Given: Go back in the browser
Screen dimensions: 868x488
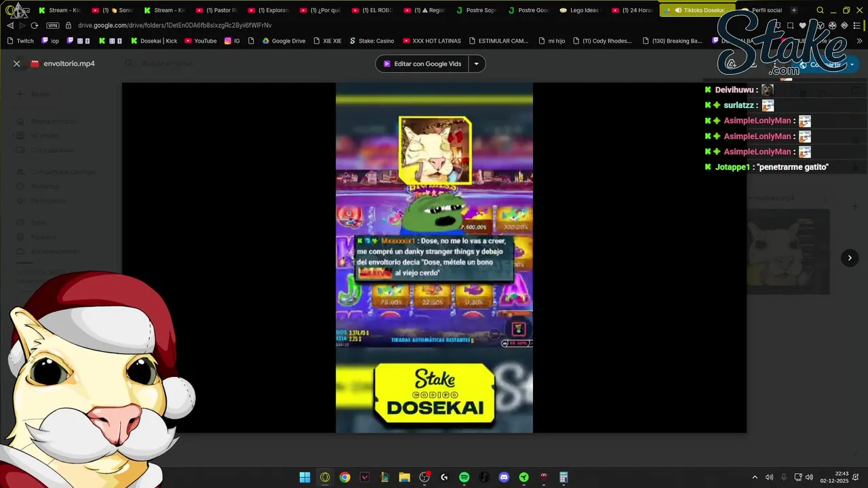Looking at the screenshot, I should (x=10, y=25).
